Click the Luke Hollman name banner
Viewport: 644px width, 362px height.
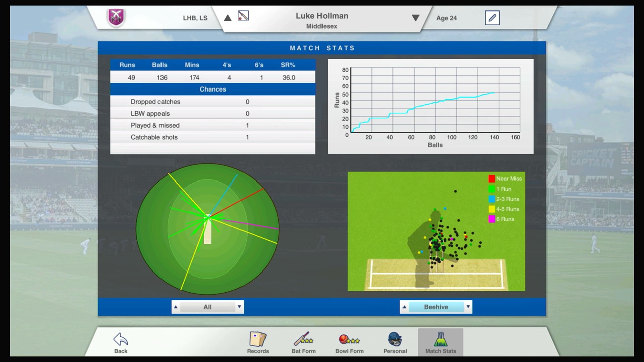coord(322,16)
